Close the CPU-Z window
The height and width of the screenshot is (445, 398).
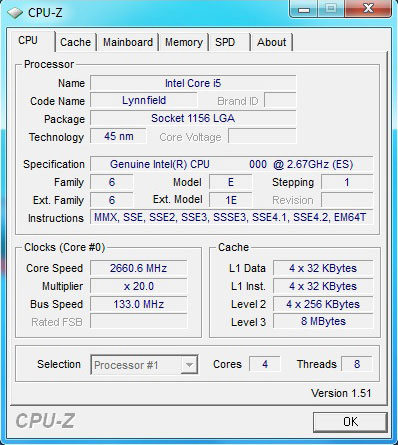pyautogui.click(x=368, y=9)
